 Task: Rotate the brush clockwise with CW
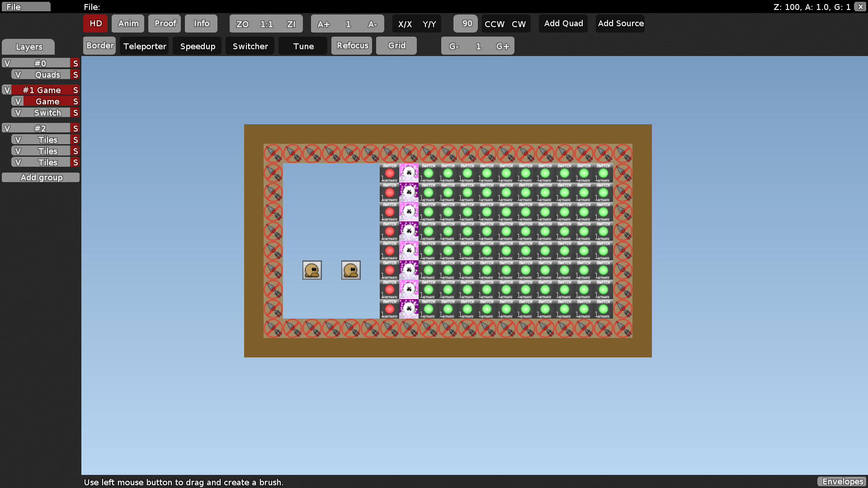click(518, 24)
